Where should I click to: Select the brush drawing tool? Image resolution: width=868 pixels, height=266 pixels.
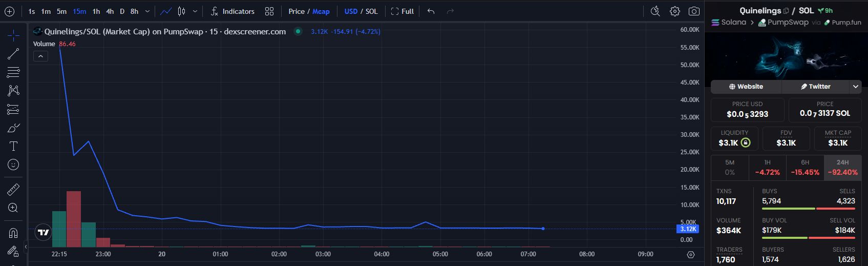pos(13,128)
